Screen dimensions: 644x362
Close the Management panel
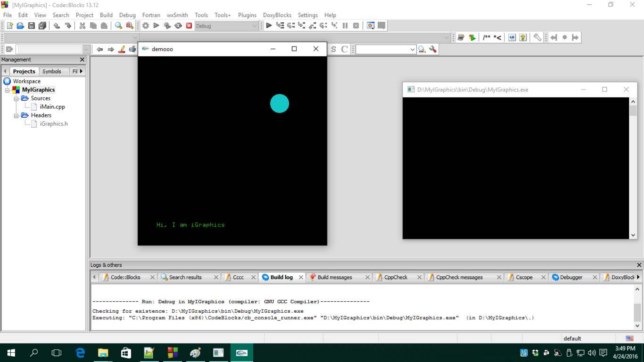click(x=82, y=59)
